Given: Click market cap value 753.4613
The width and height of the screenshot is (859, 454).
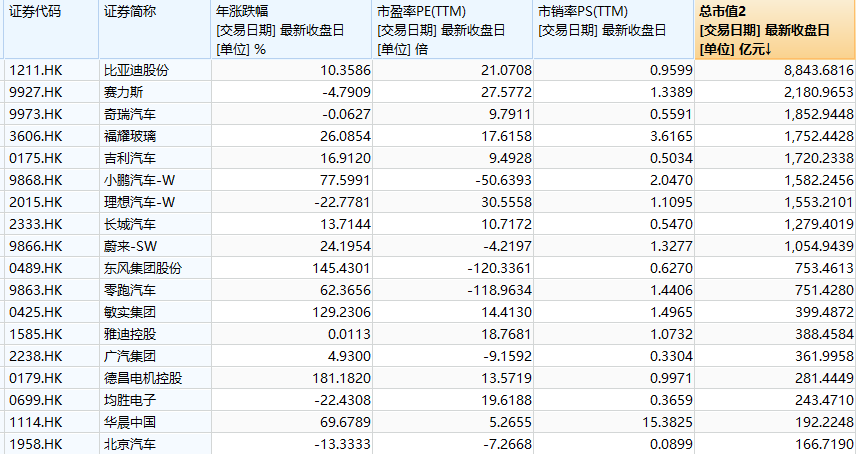Looking at the screenshot, I should tap(825, 268).
